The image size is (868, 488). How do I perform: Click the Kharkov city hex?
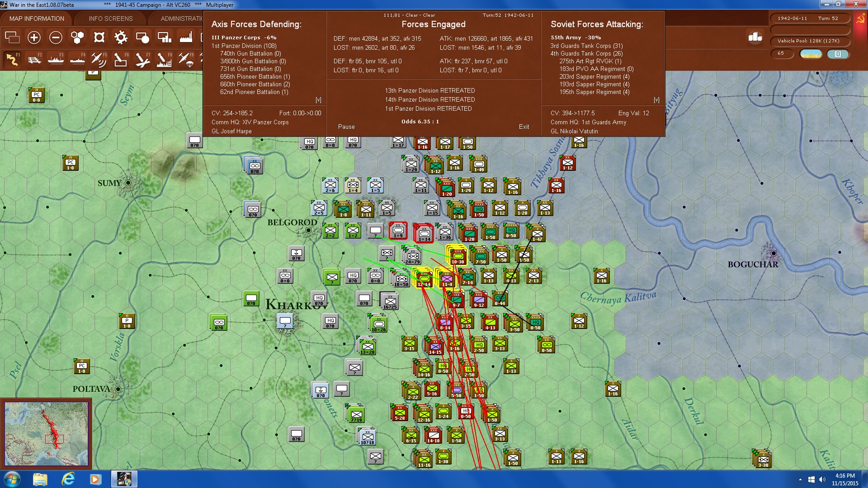[285, 322]
